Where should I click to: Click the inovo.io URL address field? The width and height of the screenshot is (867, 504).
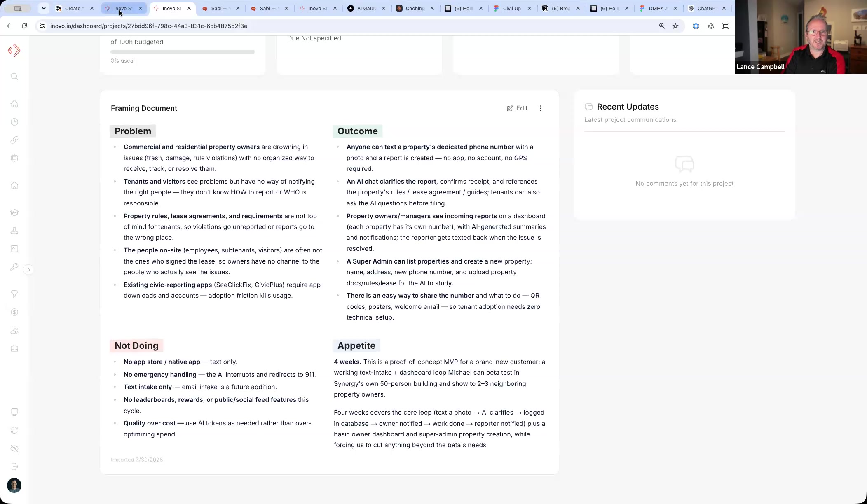[149, 26]
